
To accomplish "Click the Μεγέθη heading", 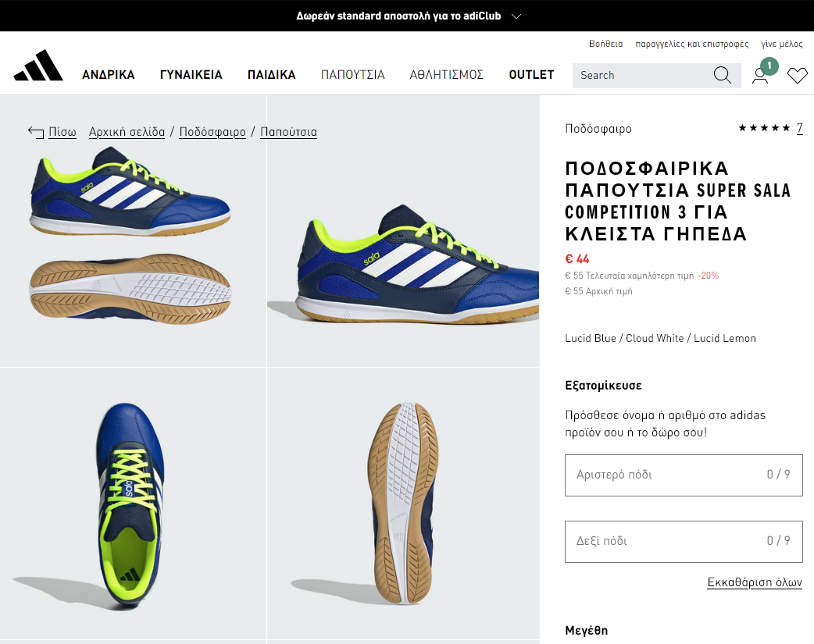I will pos(586,631).
